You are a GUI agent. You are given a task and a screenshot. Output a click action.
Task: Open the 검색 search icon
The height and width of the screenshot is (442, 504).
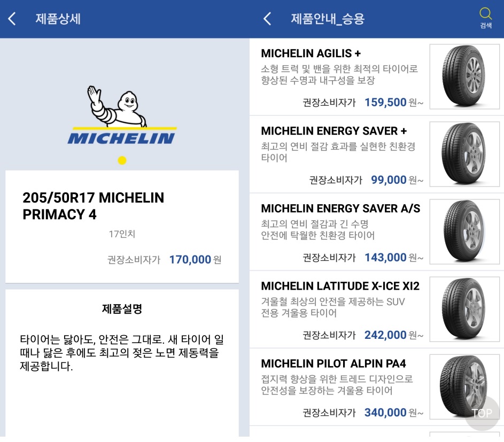coord(485,17)
